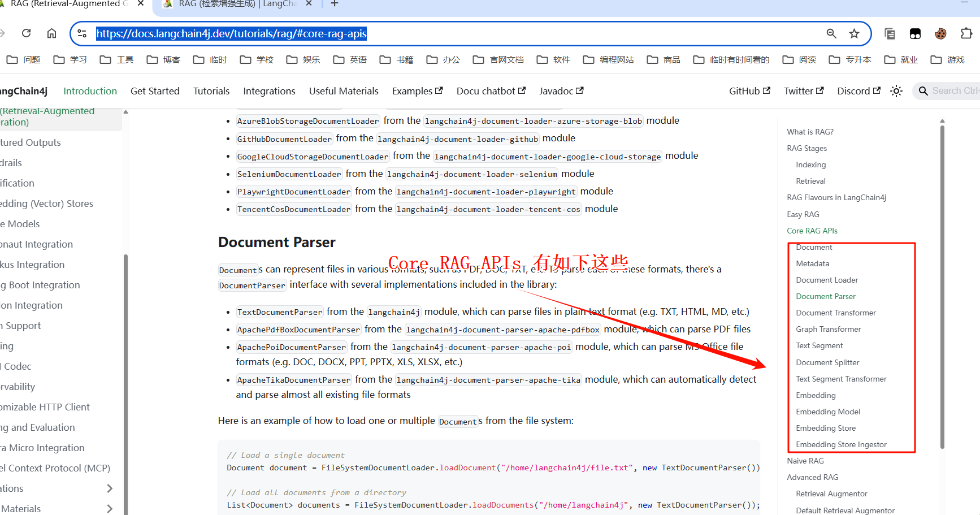
Task: Click the cookie extension icon
Action: (940, 33)
